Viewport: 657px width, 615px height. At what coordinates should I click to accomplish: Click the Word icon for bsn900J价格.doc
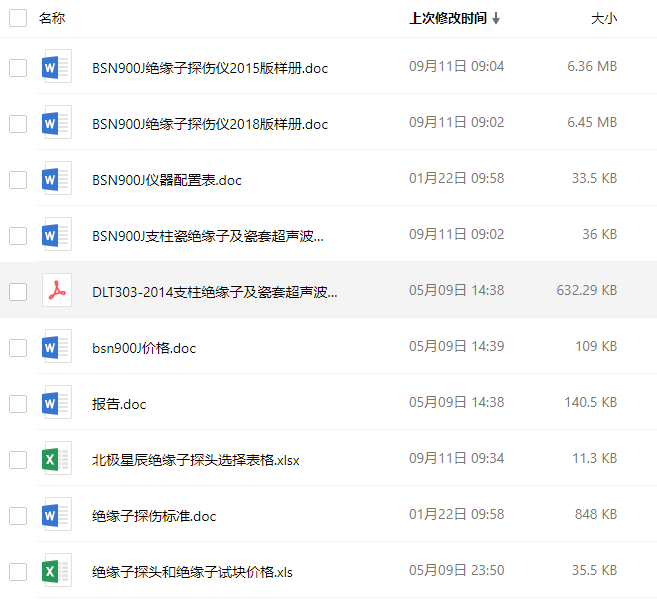coord(57,346)
